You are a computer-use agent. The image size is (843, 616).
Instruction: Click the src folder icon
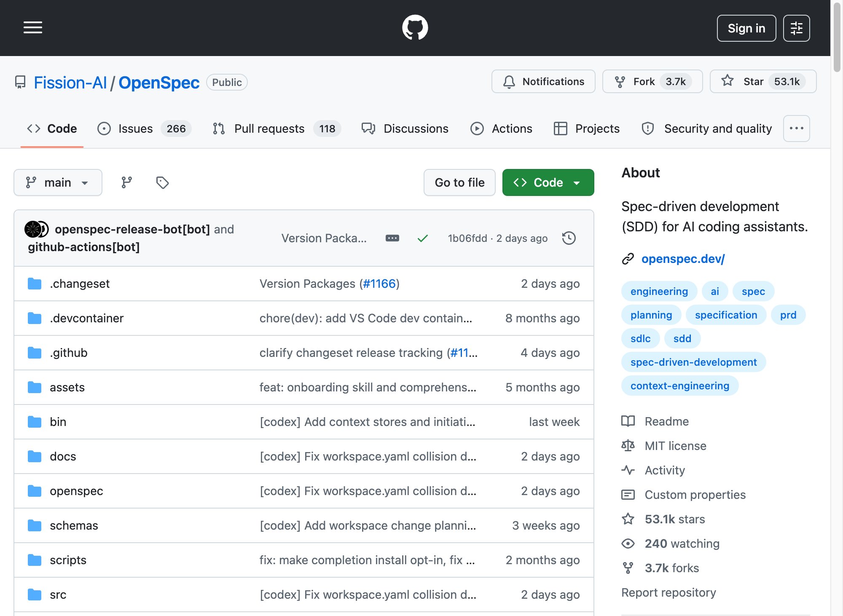35,595
